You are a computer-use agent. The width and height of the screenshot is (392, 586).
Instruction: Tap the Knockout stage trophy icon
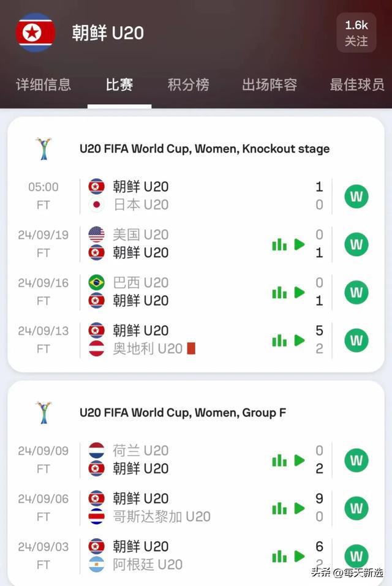(x=43, y=149)
